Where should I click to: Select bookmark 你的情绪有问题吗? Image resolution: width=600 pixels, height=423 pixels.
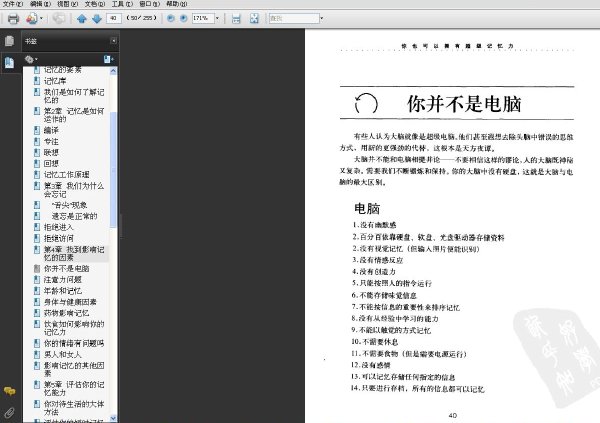point(74,343)
